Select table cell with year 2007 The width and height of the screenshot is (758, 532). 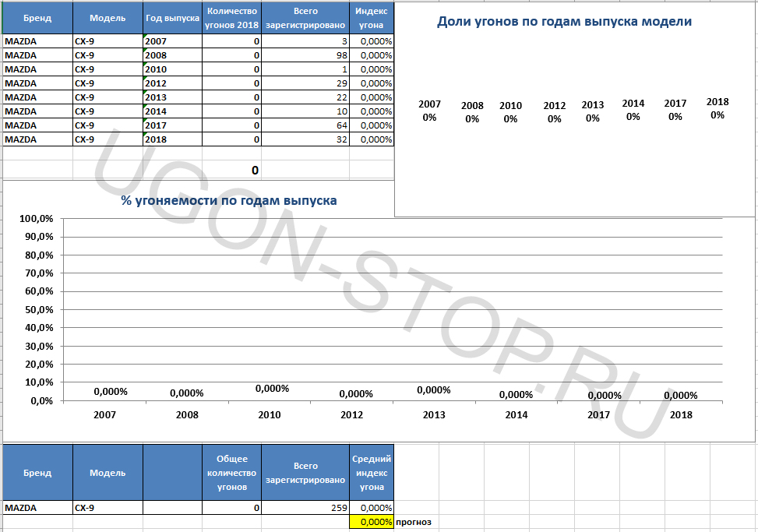(173, 41)
